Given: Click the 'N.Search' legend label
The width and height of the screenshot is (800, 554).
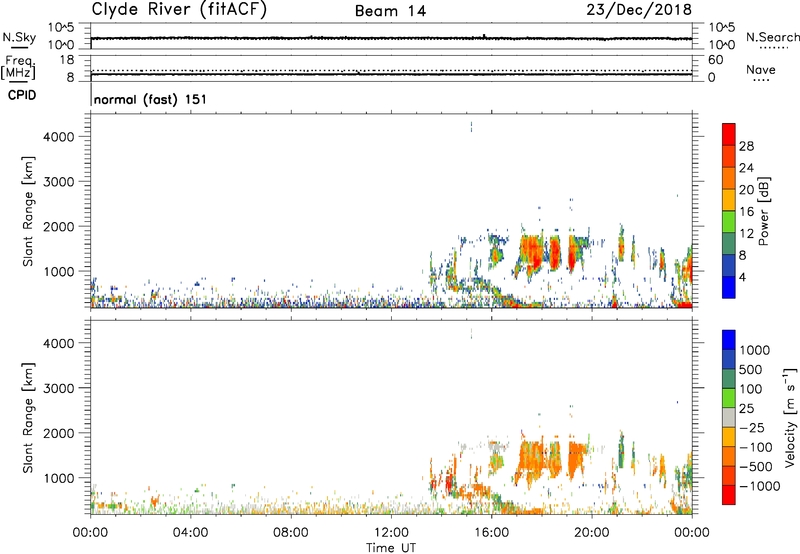Looking at the screenshot, I should pos(773,37).
